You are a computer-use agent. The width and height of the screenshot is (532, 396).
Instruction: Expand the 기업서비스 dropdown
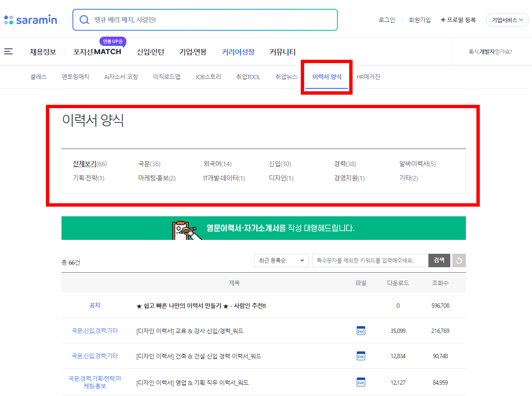tap(507, 19)
